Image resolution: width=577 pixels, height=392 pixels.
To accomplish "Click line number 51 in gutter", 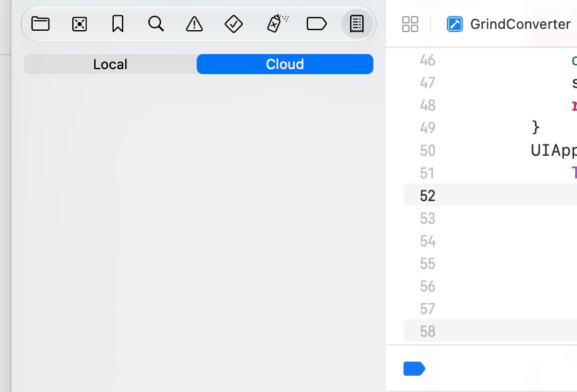I will (427, 173).
